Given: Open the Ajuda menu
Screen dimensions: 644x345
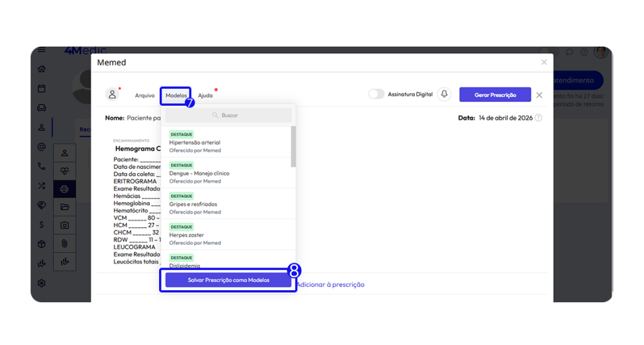Looking at the screenshot, I should [205, 96].
